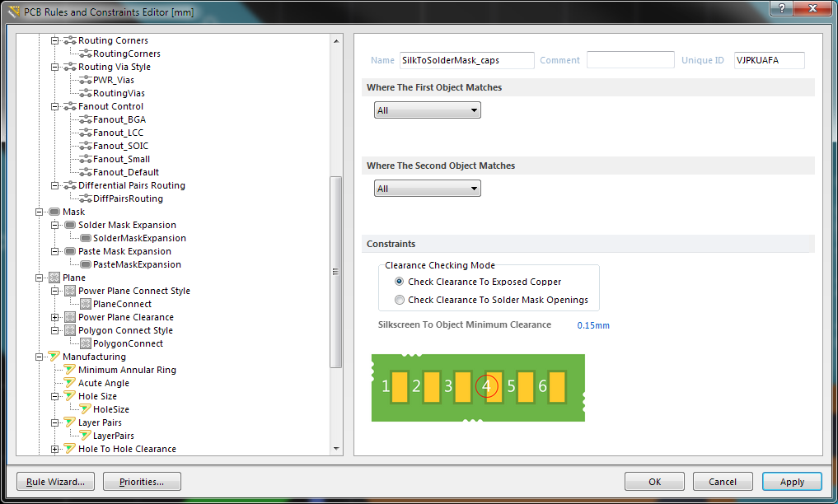The height and width of the screenshot is (504, 838).
Task: Open the Priorities dialog
Action: pos(142,482)
